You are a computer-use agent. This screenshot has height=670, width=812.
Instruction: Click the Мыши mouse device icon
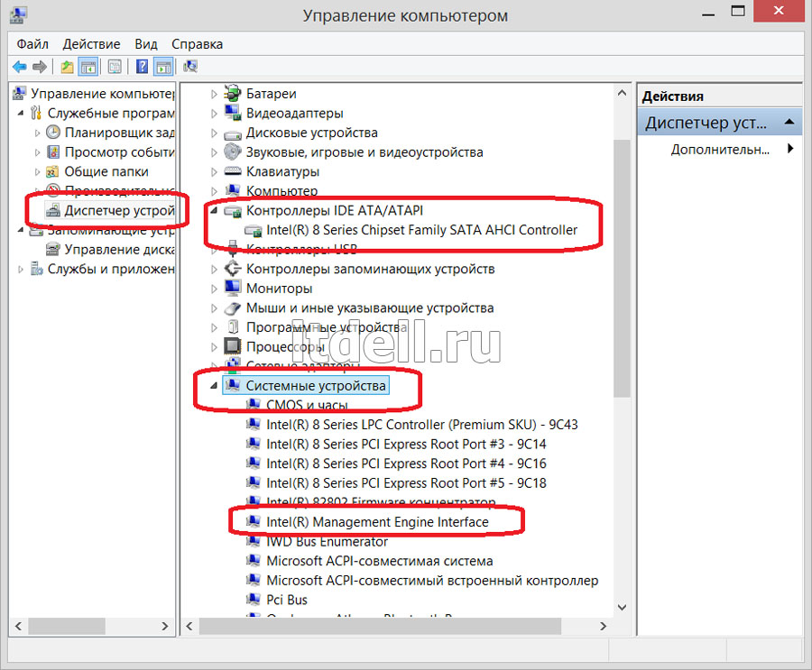[x=233, y=308]
